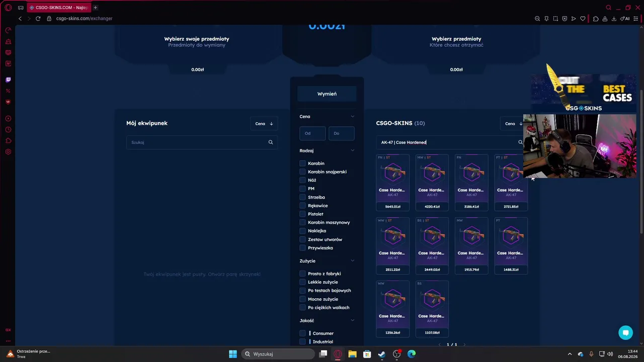Open GX Cleaner in the sidebar
The image size is (644, 362).
tap(8, 41)
